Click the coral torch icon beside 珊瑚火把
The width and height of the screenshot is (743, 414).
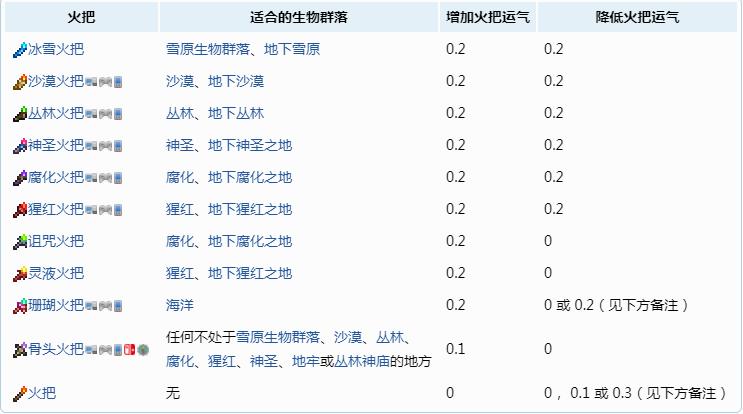tap(20, 305)
